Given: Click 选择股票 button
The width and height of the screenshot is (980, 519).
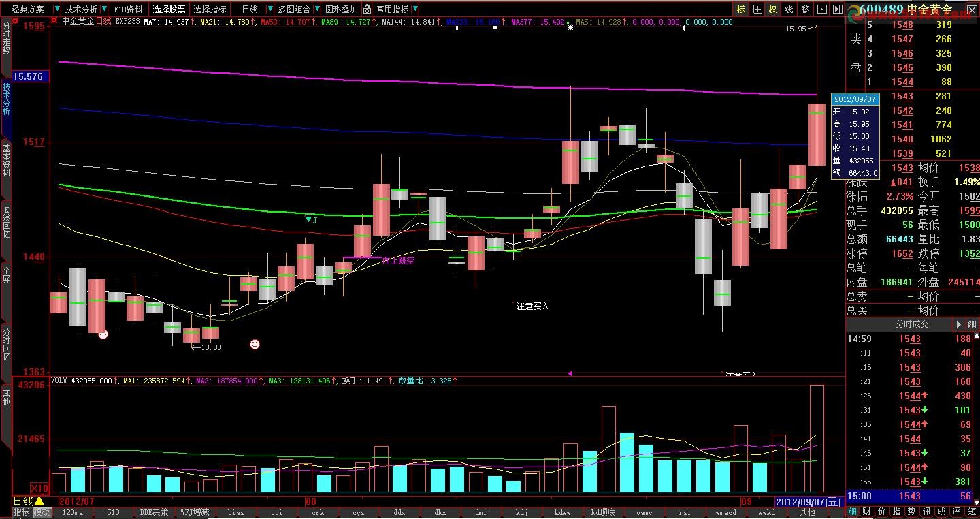Looking at the screenshot, I should click(169, 10).
